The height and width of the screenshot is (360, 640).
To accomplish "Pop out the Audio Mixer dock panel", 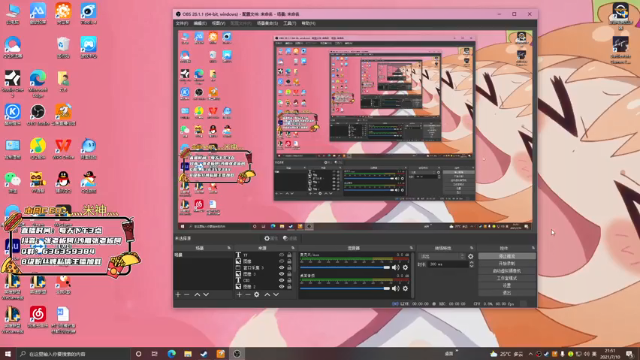I will [411, 248].
